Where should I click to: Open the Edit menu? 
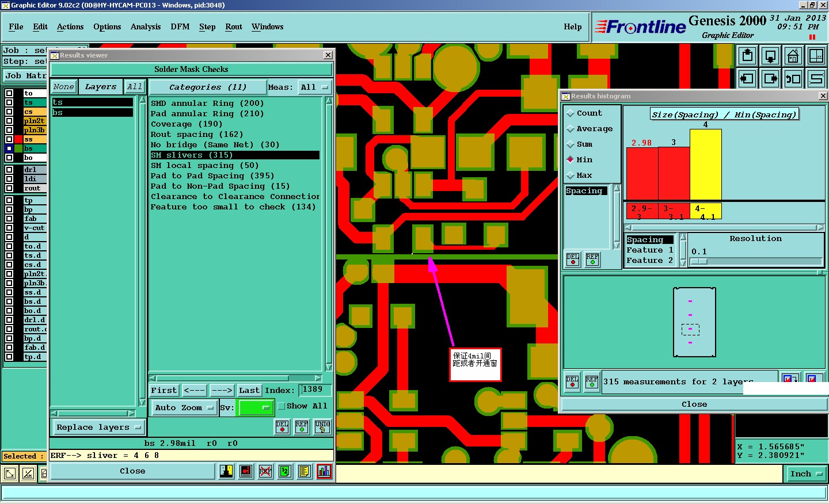pyautogui.click(x=40, y=27)
